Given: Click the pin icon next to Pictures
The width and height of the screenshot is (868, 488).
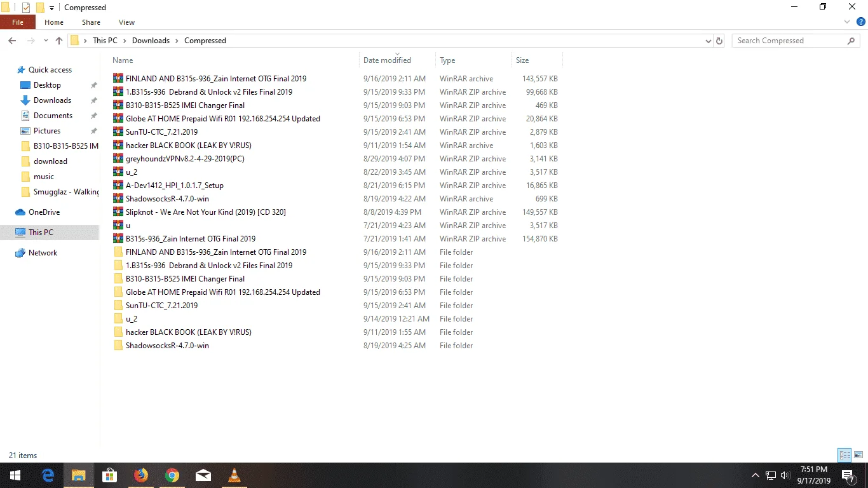Looking at the screenshot, I should (x=93, y=131).
